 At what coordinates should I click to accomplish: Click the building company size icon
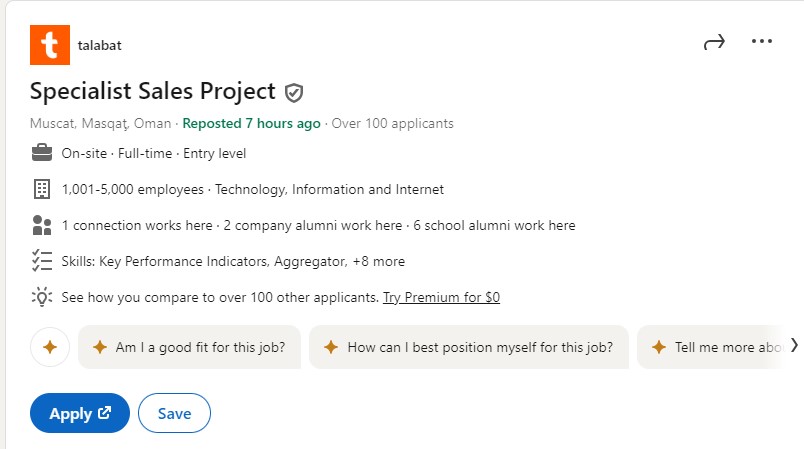click(x=42, y=189)
